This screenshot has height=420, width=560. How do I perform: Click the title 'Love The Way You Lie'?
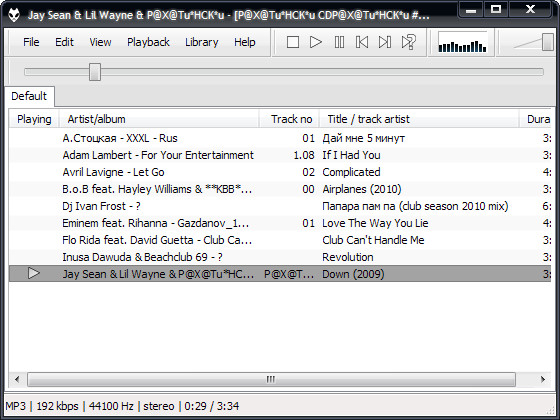point(375,223)
